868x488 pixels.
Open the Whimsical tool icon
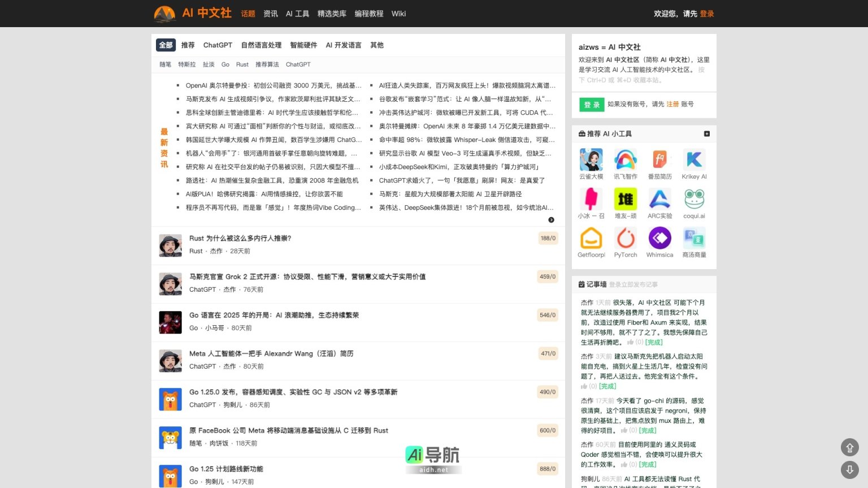coord(659,238)
